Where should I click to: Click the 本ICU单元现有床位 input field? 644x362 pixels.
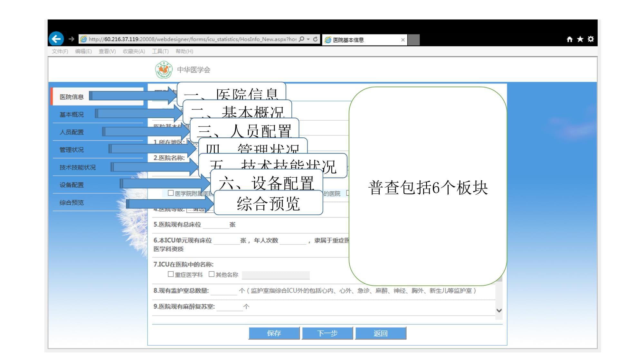coord(226,240)
